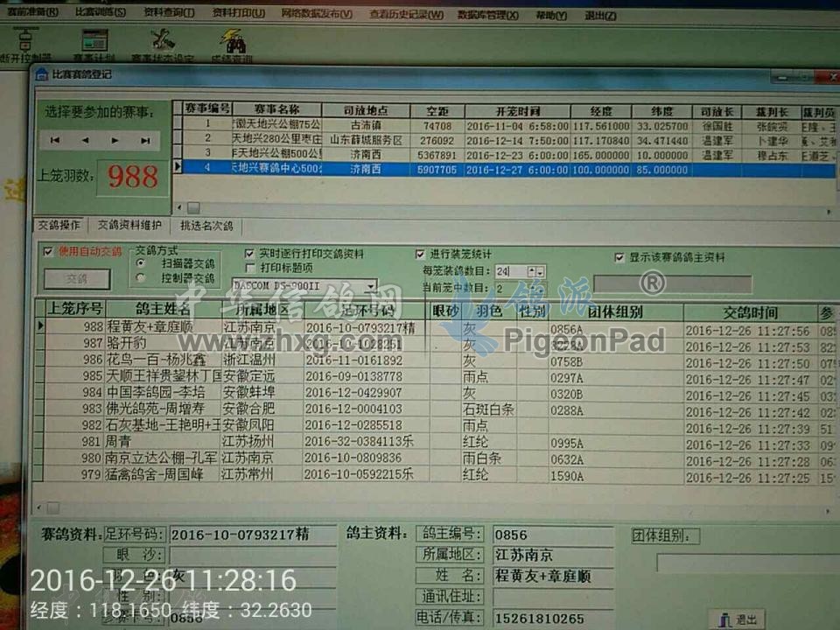The image size is (840, 630).
Task: Jump to last race record
Action: coord(145,140)
